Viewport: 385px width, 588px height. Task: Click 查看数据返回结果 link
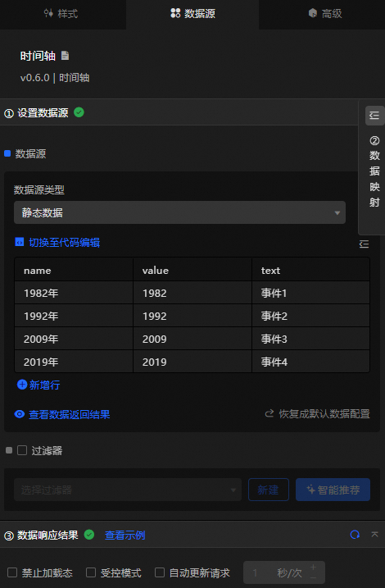[x=70, y=414]
